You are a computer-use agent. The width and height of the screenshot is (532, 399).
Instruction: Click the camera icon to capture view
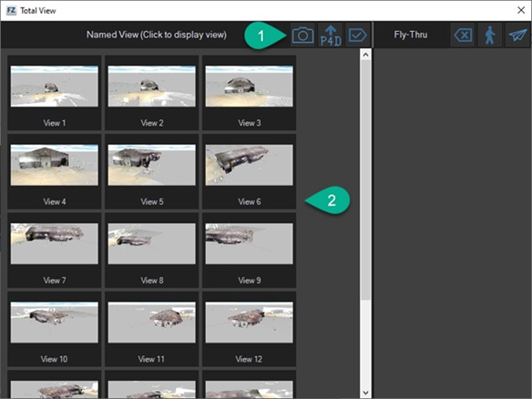coord(302,35)
